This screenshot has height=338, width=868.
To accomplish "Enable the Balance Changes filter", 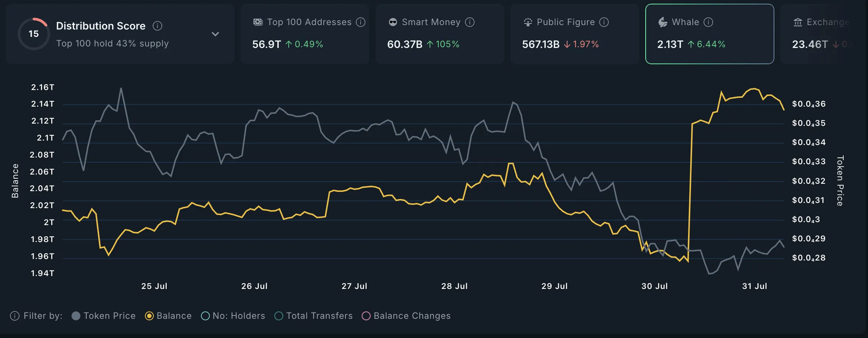I will [366, 316].
